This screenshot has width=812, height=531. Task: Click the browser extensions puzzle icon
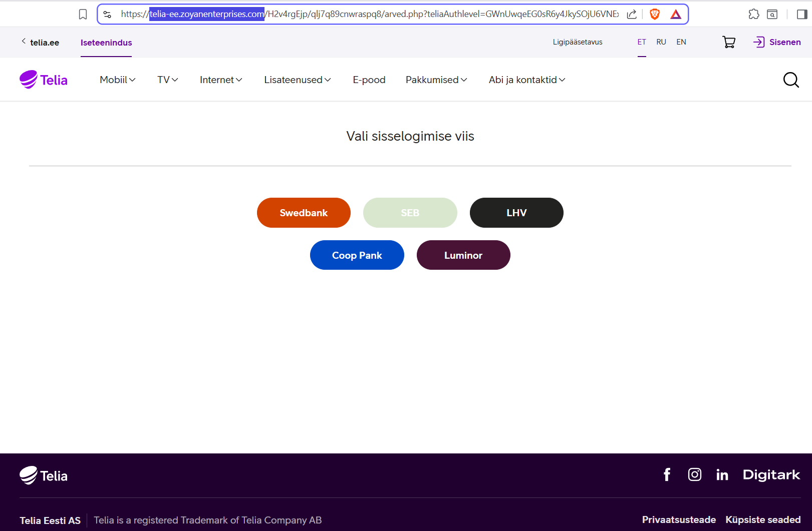pos(753,15)
